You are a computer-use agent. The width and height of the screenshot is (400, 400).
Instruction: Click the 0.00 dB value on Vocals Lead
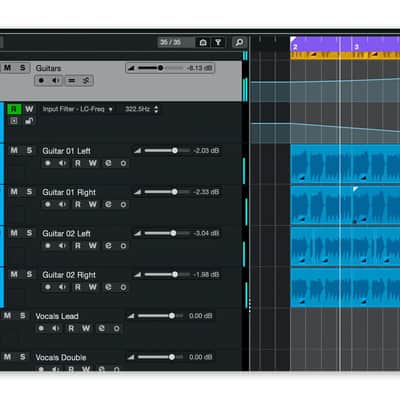click(x=200, y=316)
